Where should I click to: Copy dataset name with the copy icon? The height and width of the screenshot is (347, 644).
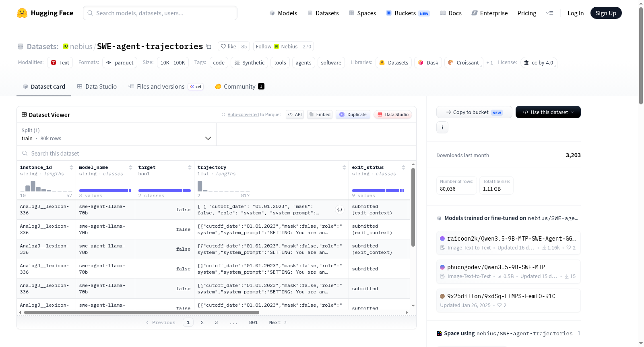(208, 46)
